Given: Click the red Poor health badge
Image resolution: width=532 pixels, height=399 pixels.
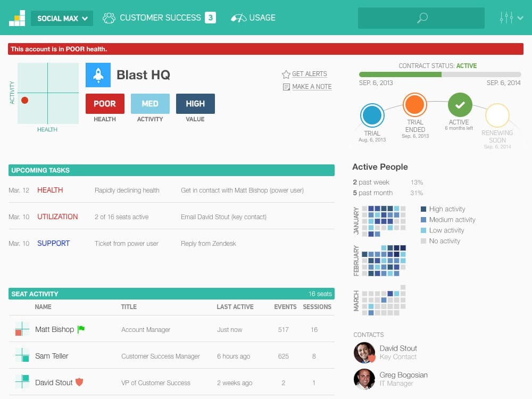Looking at the screenshot, I should pos(105,104).
